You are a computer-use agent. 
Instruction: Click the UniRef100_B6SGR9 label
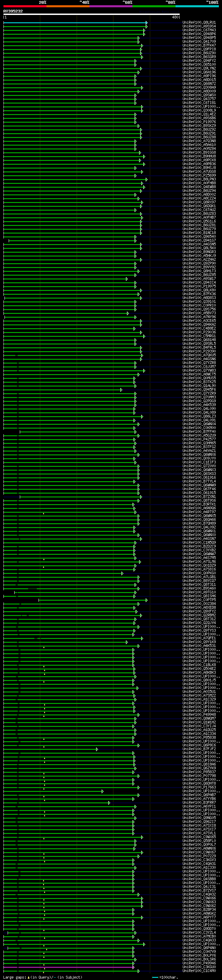199,57
